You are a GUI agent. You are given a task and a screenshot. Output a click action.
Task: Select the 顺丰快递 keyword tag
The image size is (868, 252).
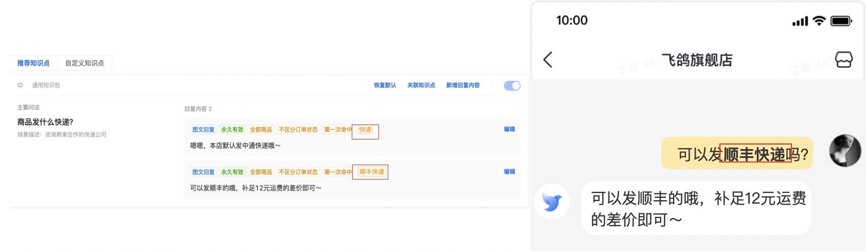pyautogui.click(x=372, y=172)
